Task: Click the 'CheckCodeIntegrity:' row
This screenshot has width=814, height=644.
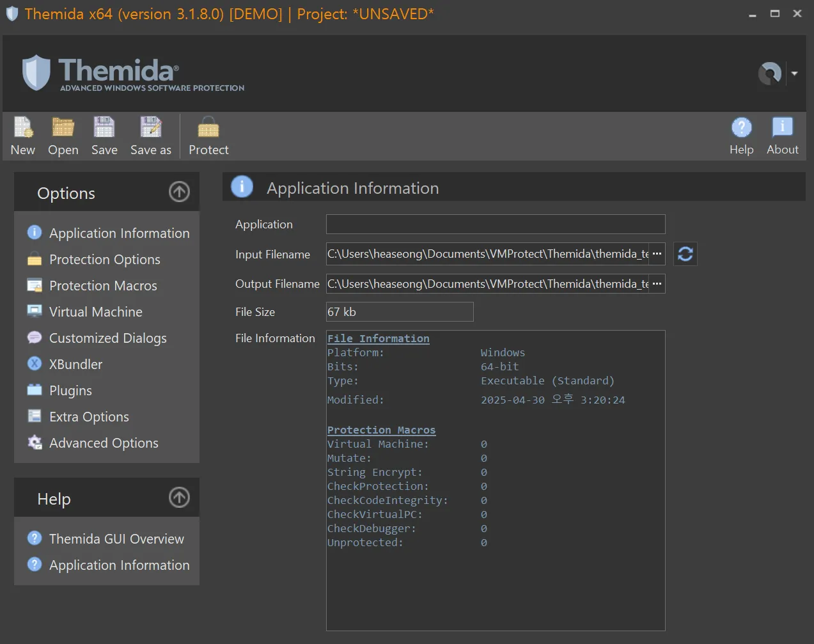Action: (x=407, y=500)
